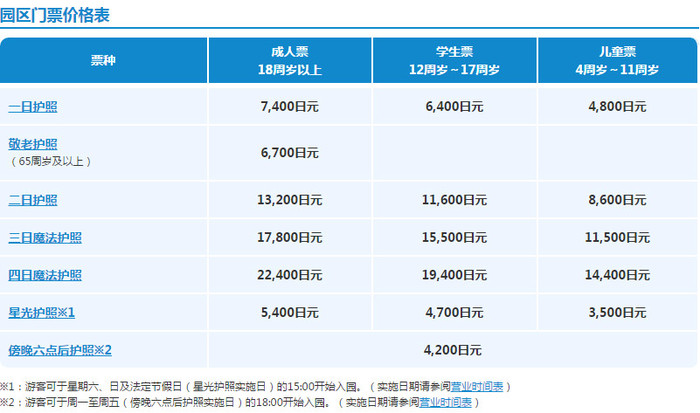Click the 票种 column header

coord(103,61)
